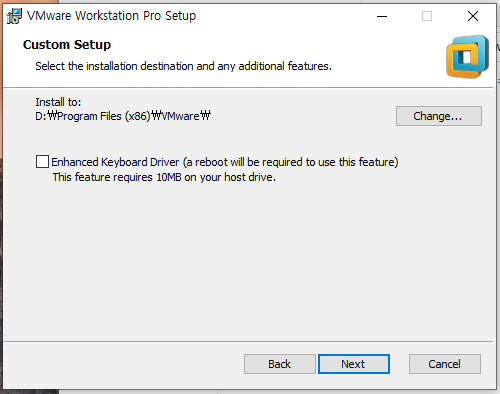Viewport: 500px width, 394px height.
Task: Open the Change... install location dialog
Action: [439, 116]
